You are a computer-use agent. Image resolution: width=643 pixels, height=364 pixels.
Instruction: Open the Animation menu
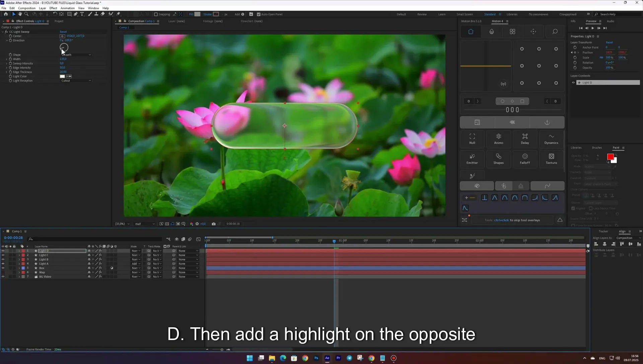point(67,8)
